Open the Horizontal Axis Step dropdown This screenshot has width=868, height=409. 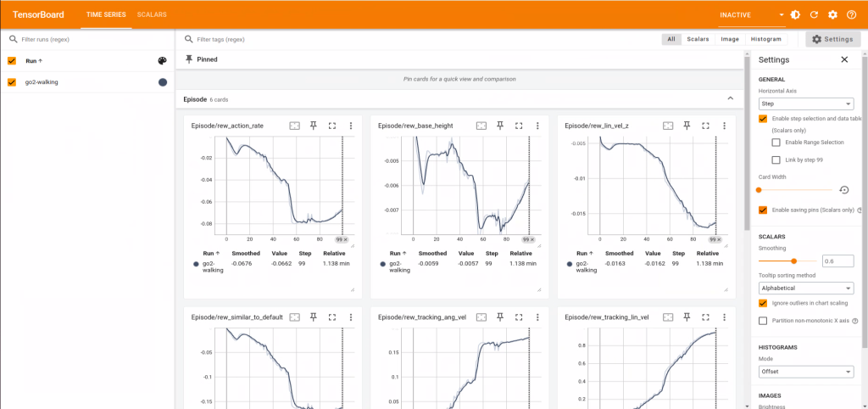805,104
